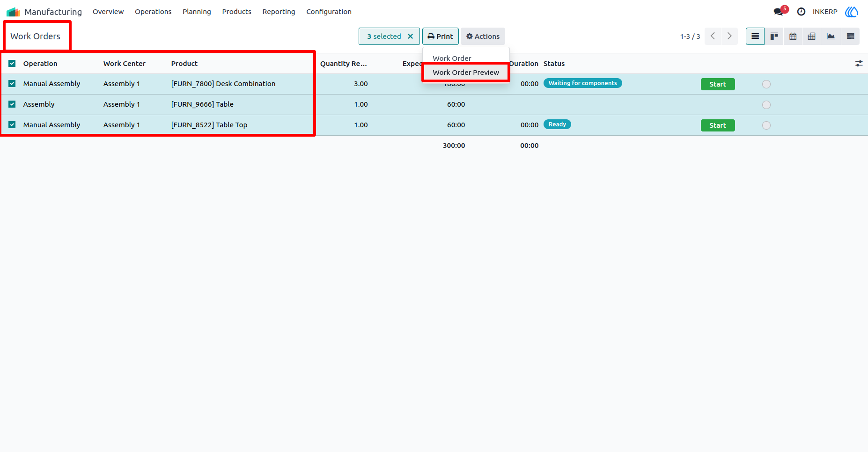
Task: Click the INKERP user name
Action: 825,12
